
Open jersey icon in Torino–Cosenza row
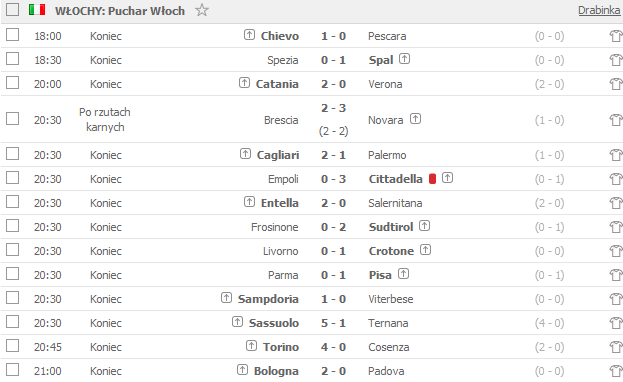616,347
